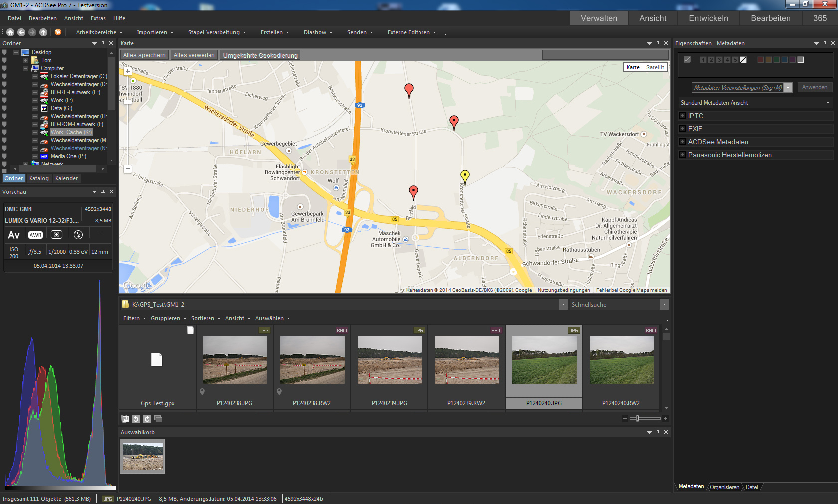The image size is (838, 504).
Task: Click the GPS pin icon on P1240238.JPG
Action: pyautogui.click(x=202, y=392)
